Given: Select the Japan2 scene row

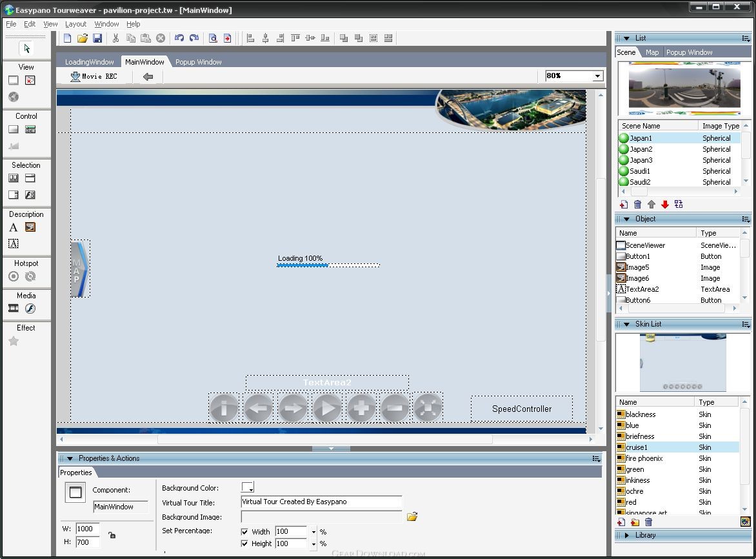Looking at the screenshot, I should (x=679, y=149).
